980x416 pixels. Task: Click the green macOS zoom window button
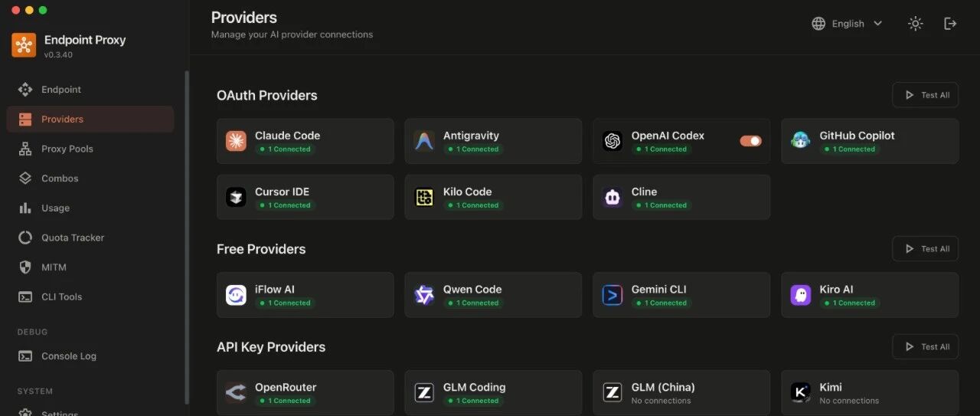point(43,10)
